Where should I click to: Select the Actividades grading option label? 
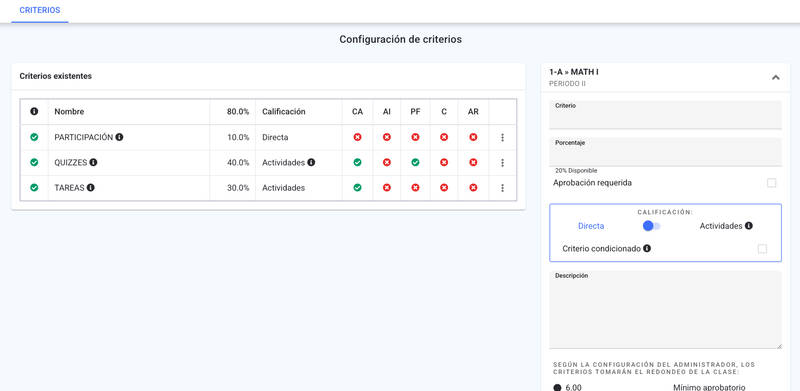click(721, 226)
